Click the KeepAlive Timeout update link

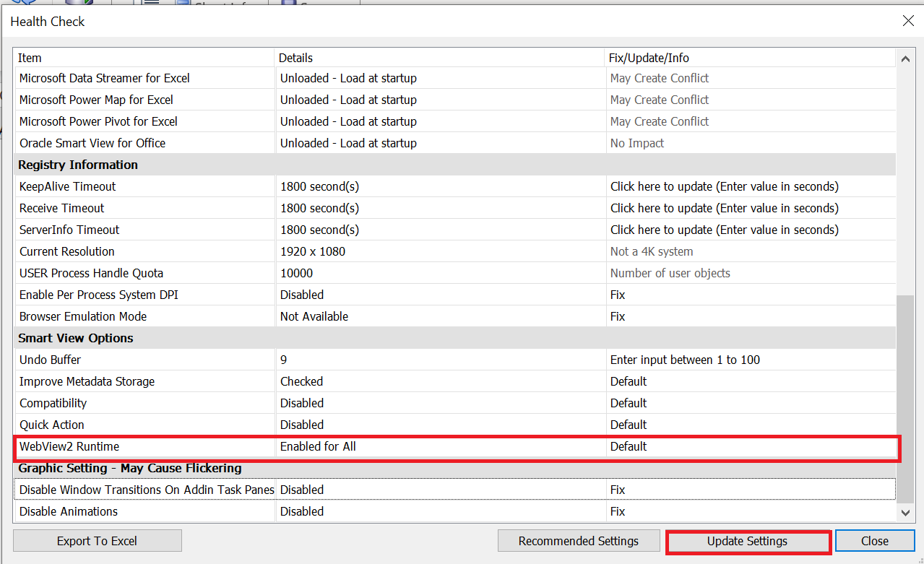point(724,186)
